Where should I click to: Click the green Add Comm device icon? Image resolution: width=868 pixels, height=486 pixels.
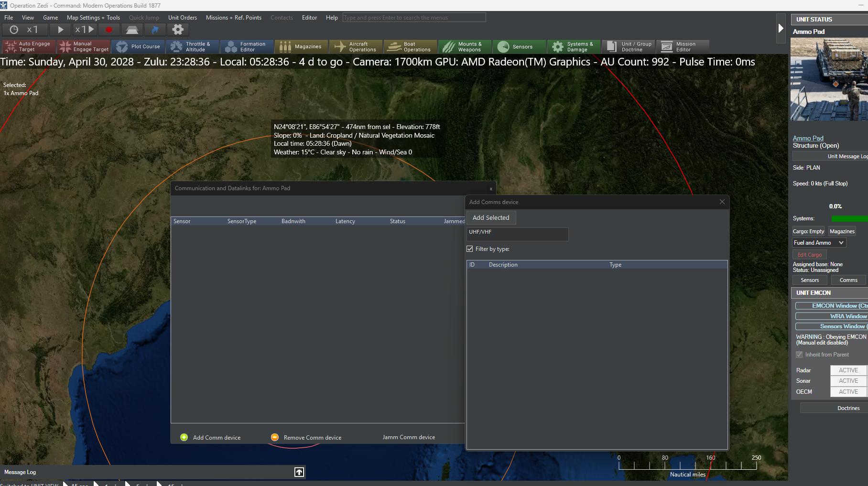click(184, 437)
